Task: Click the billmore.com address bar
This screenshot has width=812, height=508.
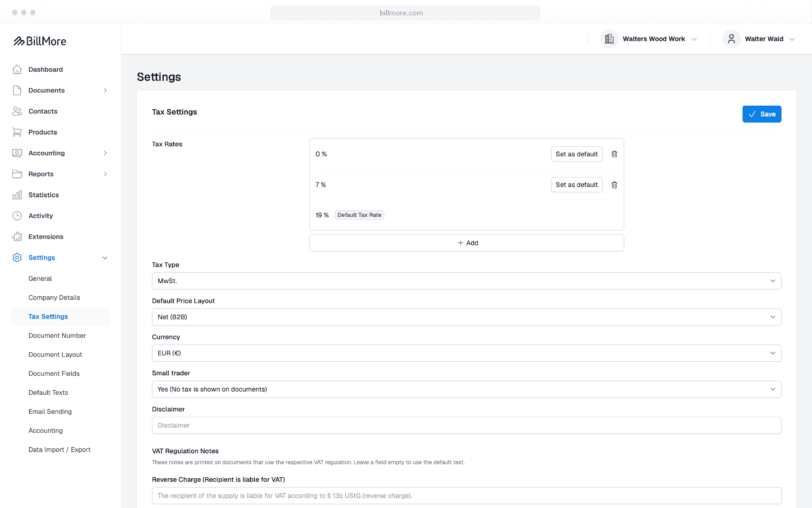Action: click(x=405, y=13)
